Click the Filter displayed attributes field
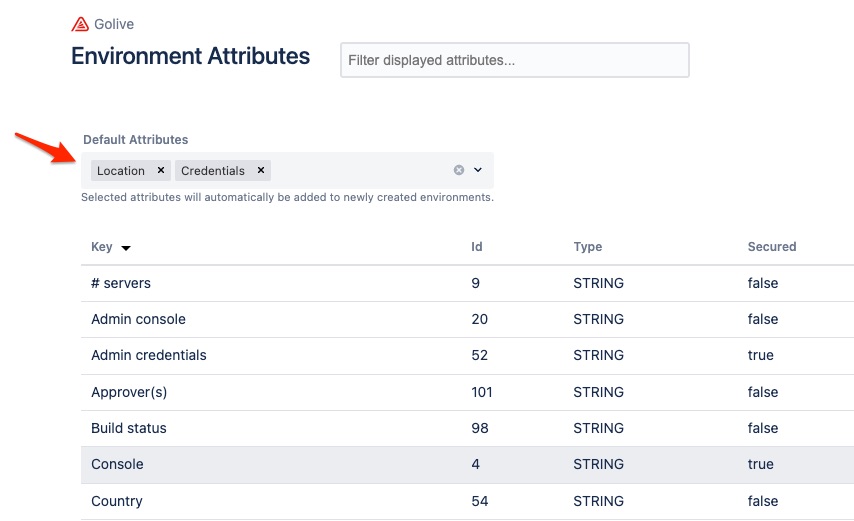This screenshot has height=521, width=854. click(514, 60)
